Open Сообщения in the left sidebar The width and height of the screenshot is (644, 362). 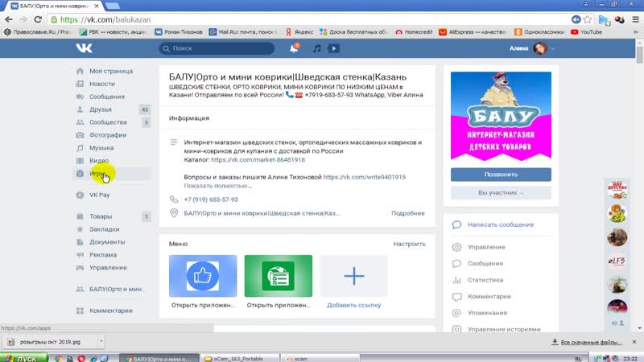coord(107,97)
